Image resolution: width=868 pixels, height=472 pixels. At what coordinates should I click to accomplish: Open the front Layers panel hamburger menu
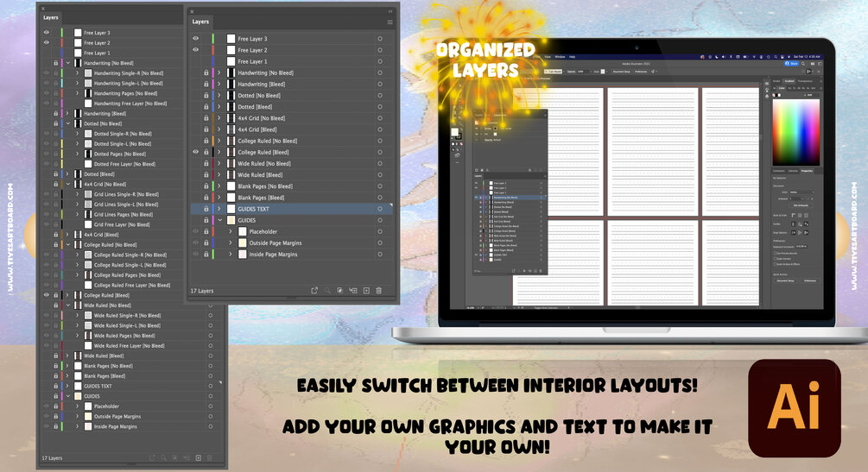390,22
